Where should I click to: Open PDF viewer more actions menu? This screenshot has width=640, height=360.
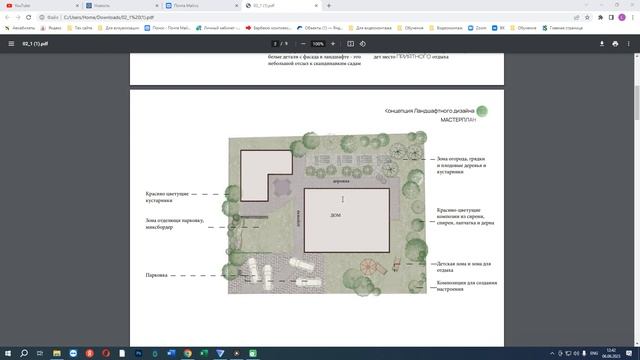629,44
